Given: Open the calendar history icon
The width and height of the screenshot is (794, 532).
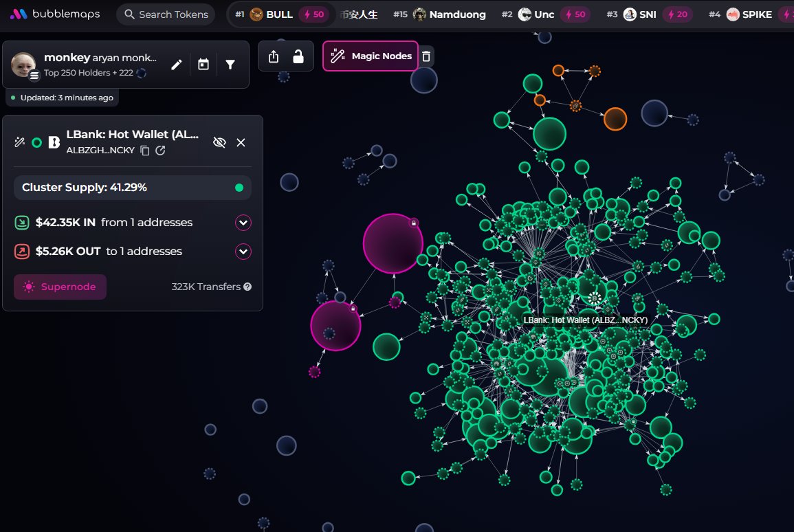Looking at the screenshot, I should click(203, 65).
